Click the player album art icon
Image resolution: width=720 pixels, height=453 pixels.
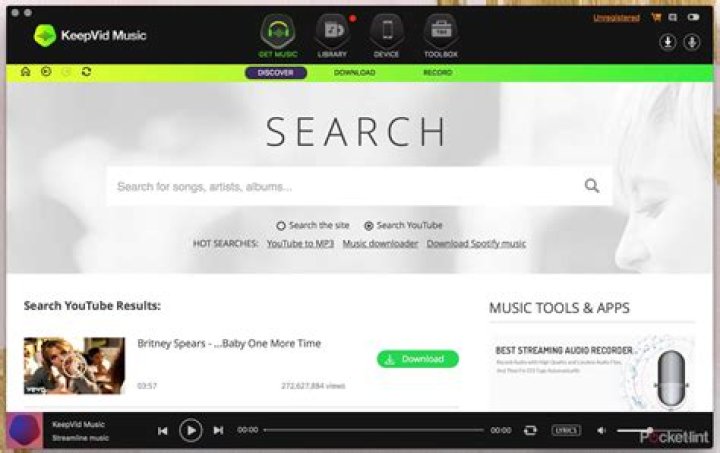[x=24, y=430]
